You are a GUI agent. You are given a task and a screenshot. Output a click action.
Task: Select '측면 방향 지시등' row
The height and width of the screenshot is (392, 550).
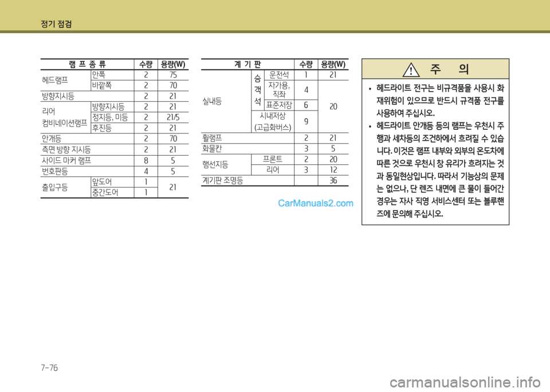(x=115, y=149)
